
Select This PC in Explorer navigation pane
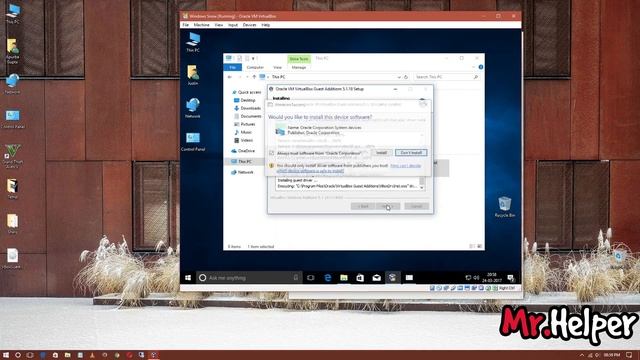coord(245,162)
